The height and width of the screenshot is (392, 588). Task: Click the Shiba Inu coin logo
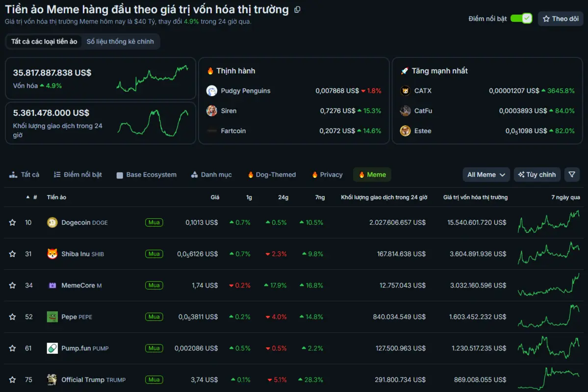coord(52,254)
